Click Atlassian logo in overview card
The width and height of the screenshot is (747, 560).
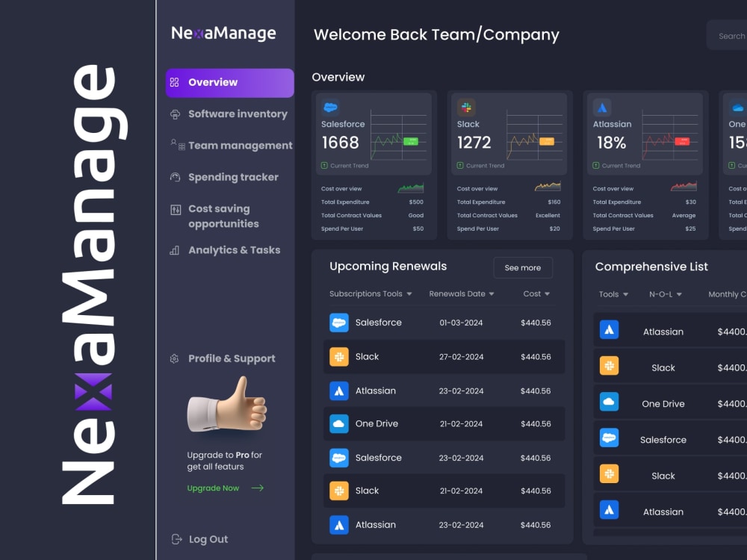tap(601, 108)
